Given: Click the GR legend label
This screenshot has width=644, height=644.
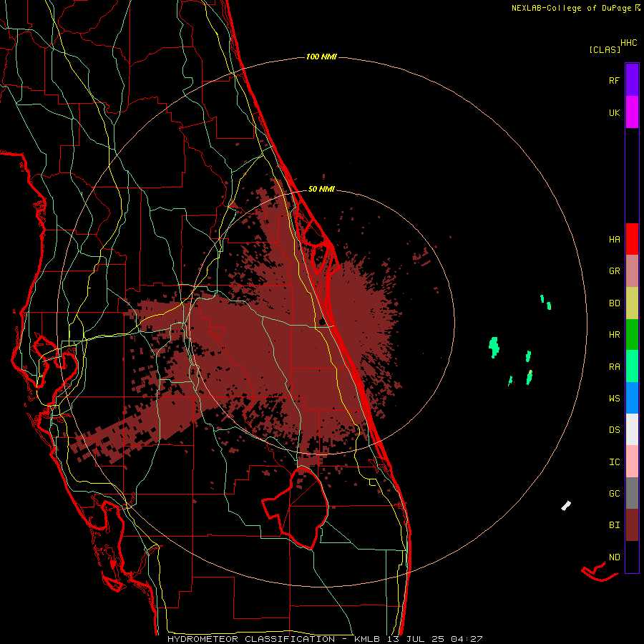Looking at the screenshot, I should (x=614, y=271).
